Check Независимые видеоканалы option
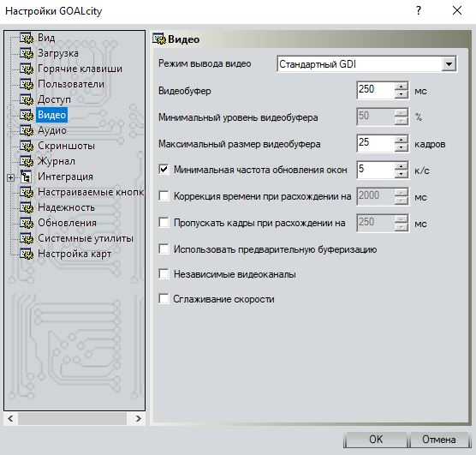The width and height of the screenshot is (476, 455). coord(164,274)
